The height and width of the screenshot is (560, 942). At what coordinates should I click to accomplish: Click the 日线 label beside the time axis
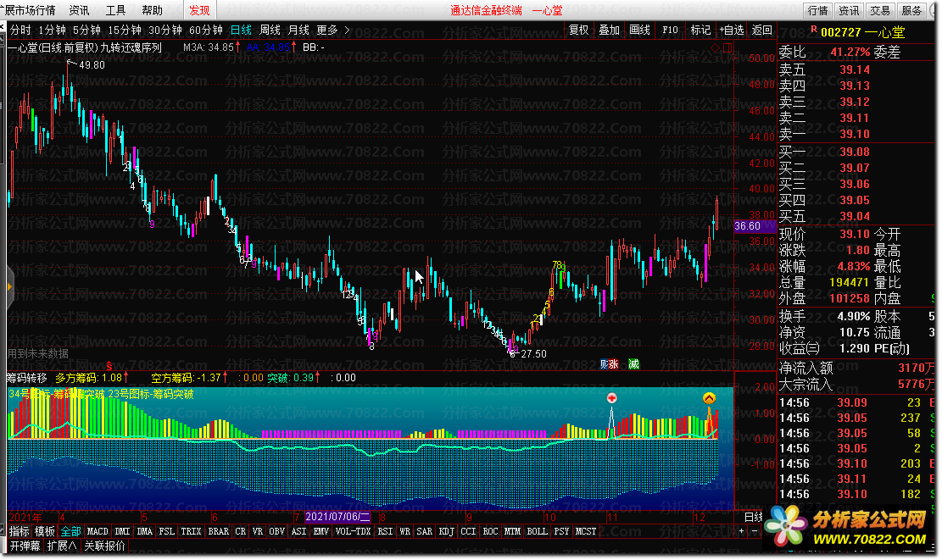(754, 517)
